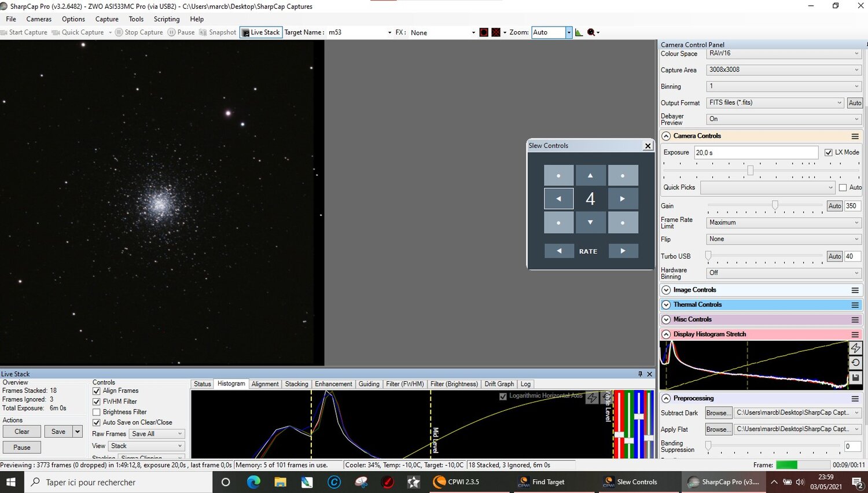Screen dimensions: 868x493
Task: Expand the Image Controls section
Action: (666, 290)
